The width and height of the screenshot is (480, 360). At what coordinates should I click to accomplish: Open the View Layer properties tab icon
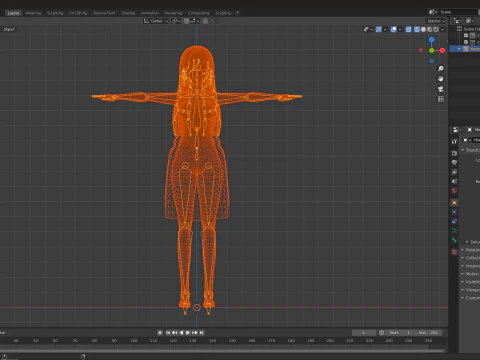click(454, 172)
